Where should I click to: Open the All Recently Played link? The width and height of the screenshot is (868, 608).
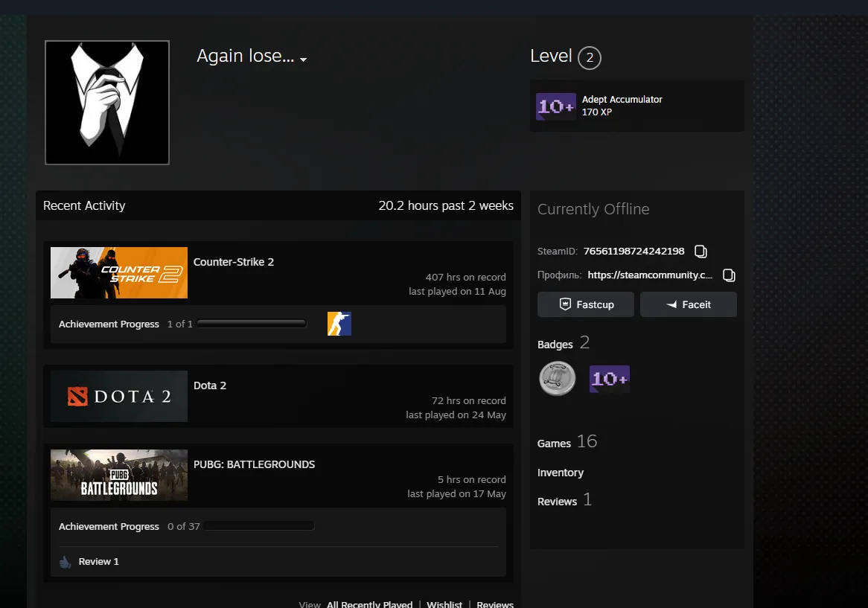pos(370,604)
